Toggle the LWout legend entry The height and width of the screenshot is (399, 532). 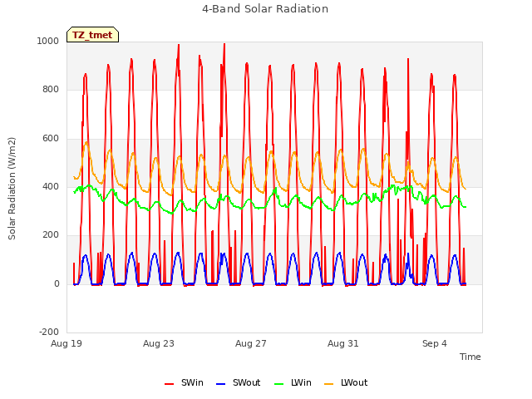click(346, 382)
